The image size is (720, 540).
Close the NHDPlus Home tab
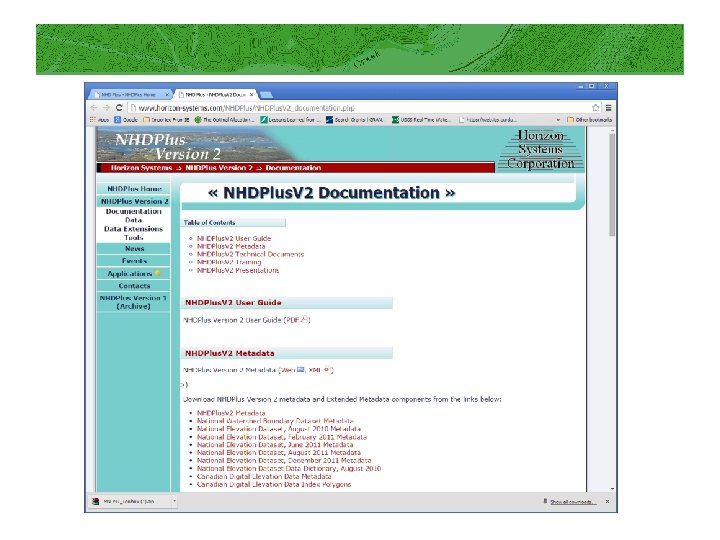coord(167,95)
